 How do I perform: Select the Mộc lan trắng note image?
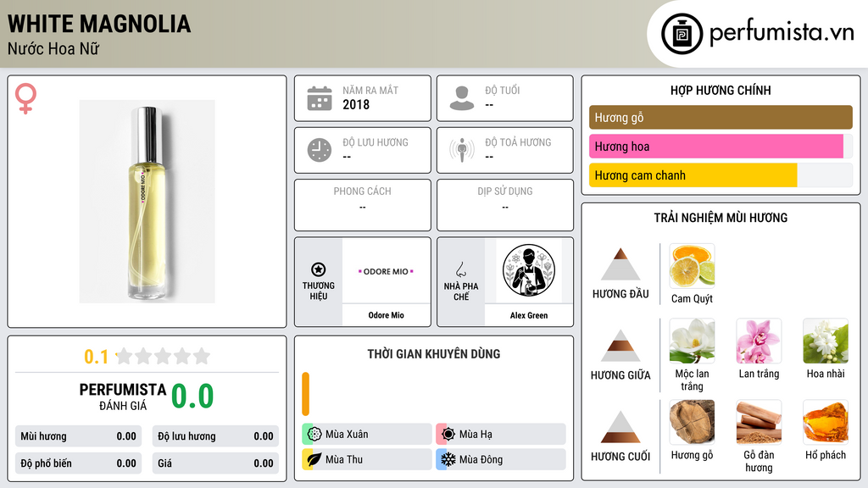[692, 341]
